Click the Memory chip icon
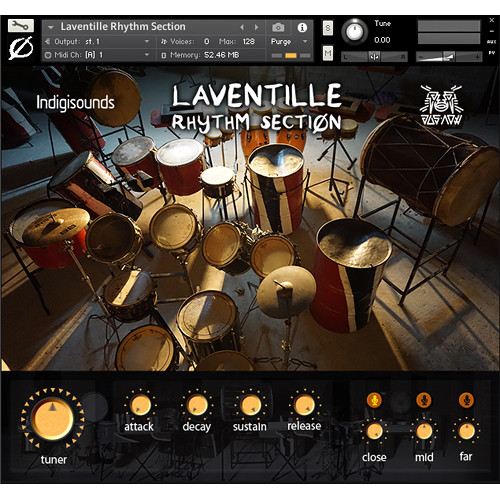The height and width of the screenshot is (500, 500). (164, 55)
